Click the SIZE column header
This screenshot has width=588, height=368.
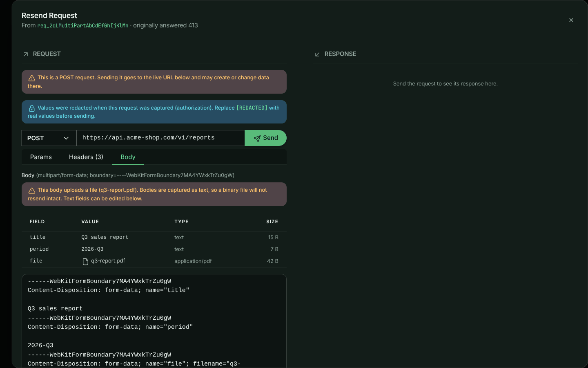pos(272,222)
